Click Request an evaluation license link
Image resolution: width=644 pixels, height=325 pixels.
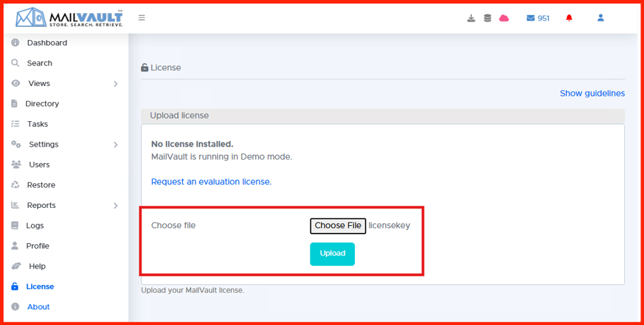click(211, 182)
